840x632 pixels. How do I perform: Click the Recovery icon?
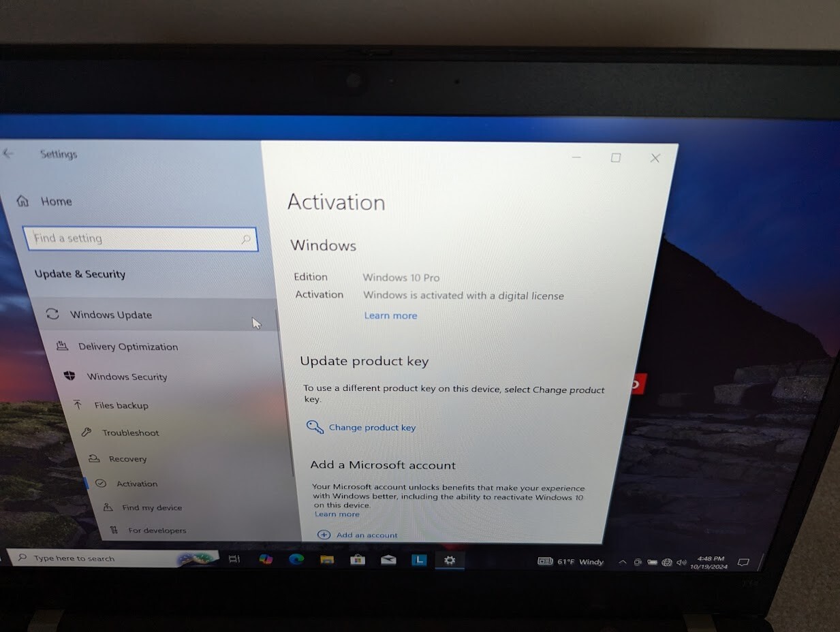(x=94, y=458)
